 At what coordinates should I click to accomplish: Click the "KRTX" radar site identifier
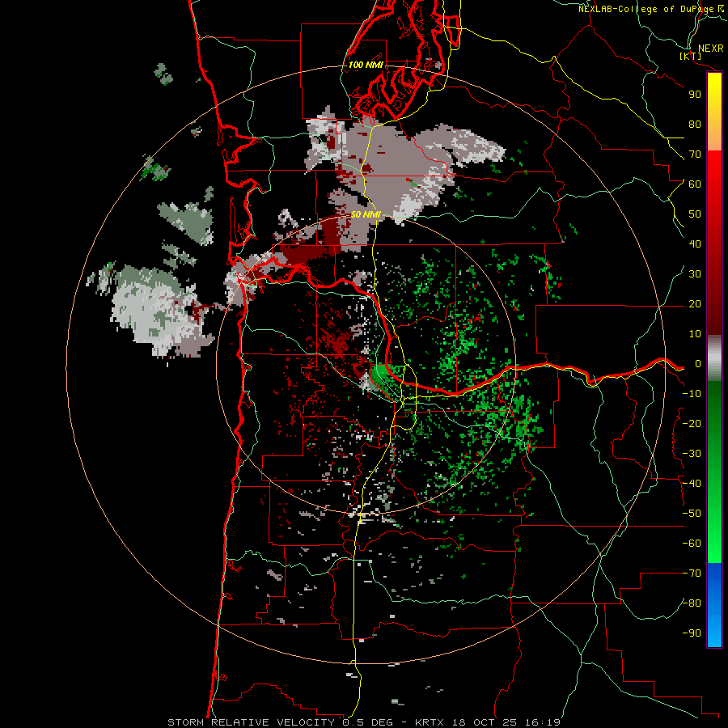(x=430, y=722)
